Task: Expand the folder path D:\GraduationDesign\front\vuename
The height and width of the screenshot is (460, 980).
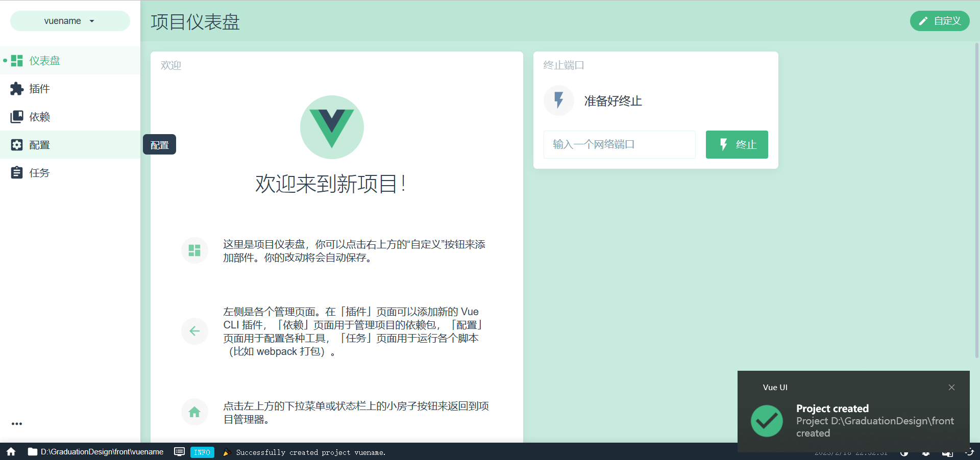Action: tap(97, 452)
